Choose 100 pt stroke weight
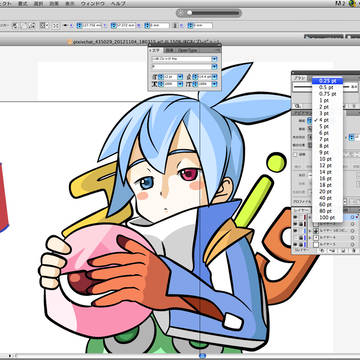The width and height of the screenshot is (360, 360). coord(327,217)
